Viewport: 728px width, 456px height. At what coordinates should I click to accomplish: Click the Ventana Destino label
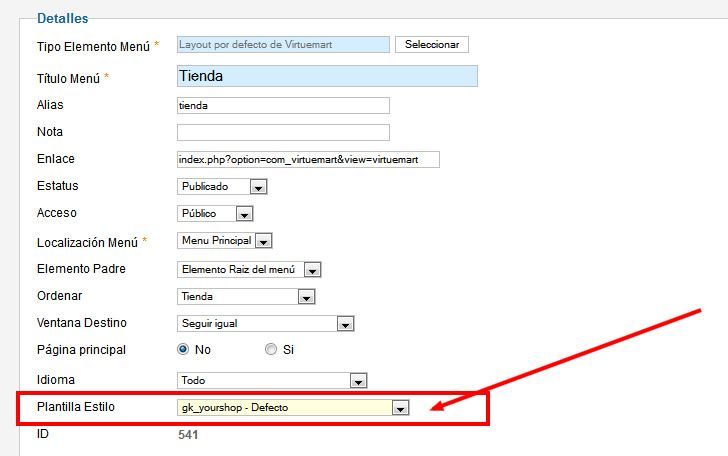click(x=82, y=323)
